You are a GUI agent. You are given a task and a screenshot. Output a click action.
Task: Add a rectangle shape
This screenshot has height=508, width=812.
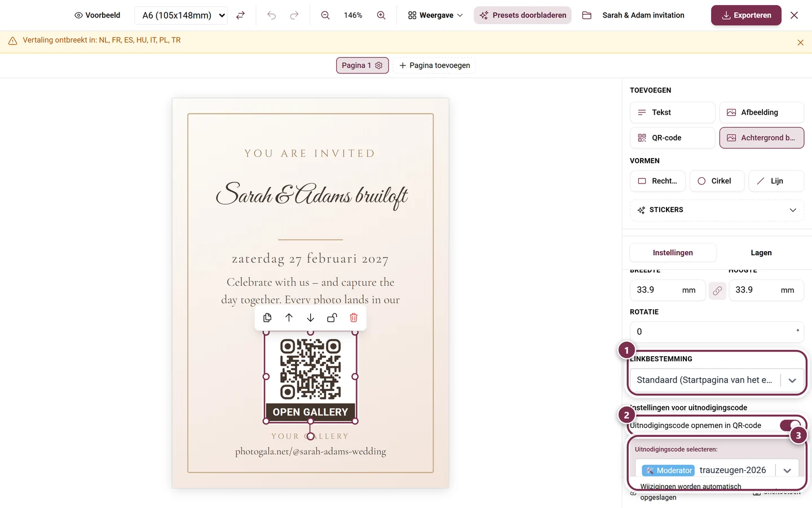[657, 181]
